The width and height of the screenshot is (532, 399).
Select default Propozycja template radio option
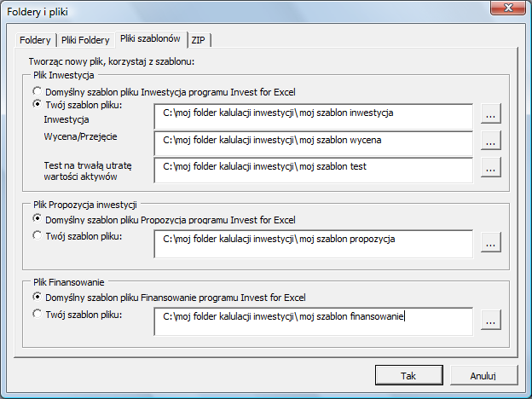point(37,219)
